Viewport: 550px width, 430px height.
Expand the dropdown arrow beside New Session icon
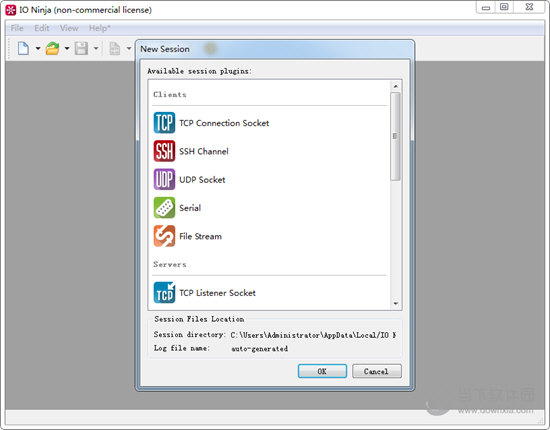[x=38, y=48]
